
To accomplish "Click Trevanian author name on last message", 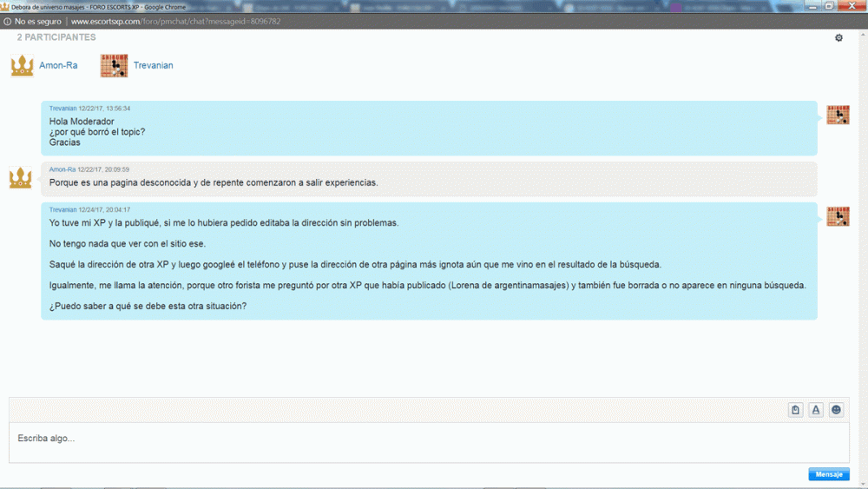I will point(62,209).
